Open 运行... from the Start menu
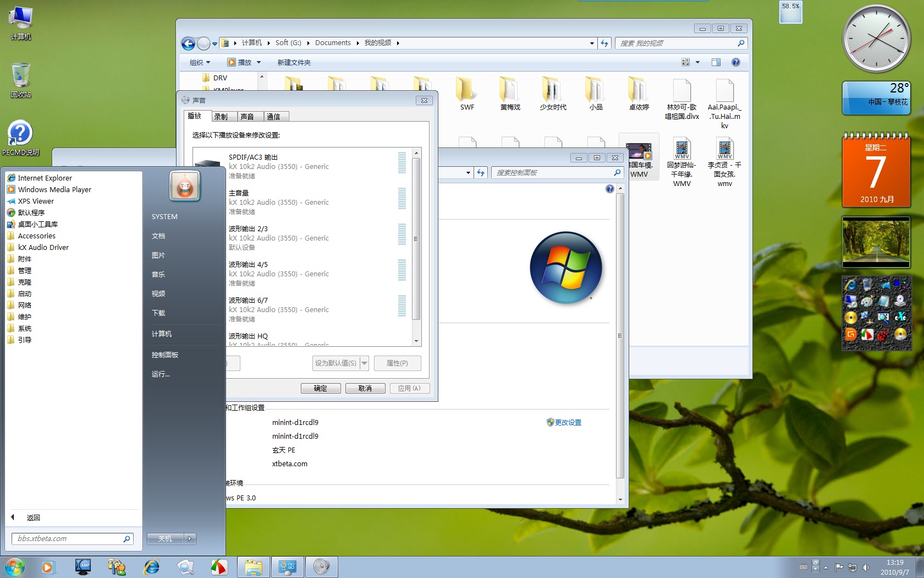Viewport: 924px width, 578px height. tap(161, 374)
